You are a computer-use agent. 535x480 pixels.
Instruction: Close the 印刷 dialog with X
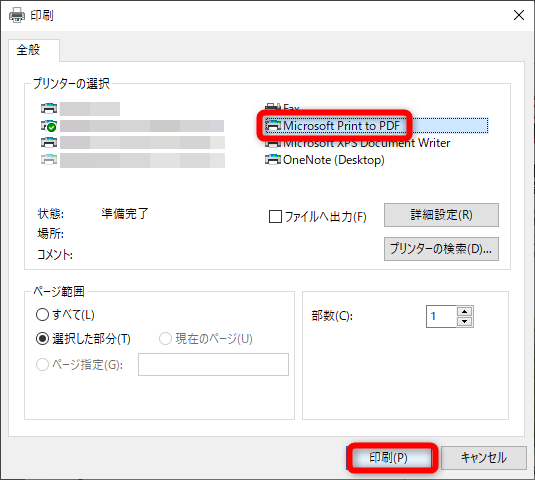click(519, 15)
